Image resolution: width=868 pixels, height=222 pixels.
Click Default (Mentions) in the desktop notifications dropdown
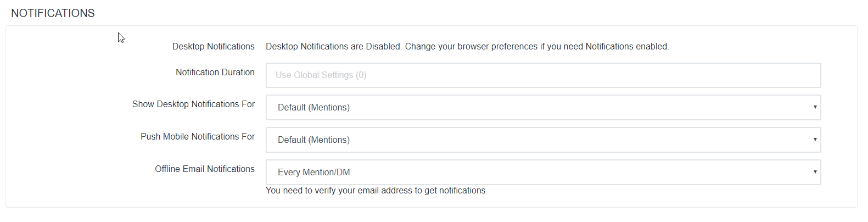tap(313, 108)
